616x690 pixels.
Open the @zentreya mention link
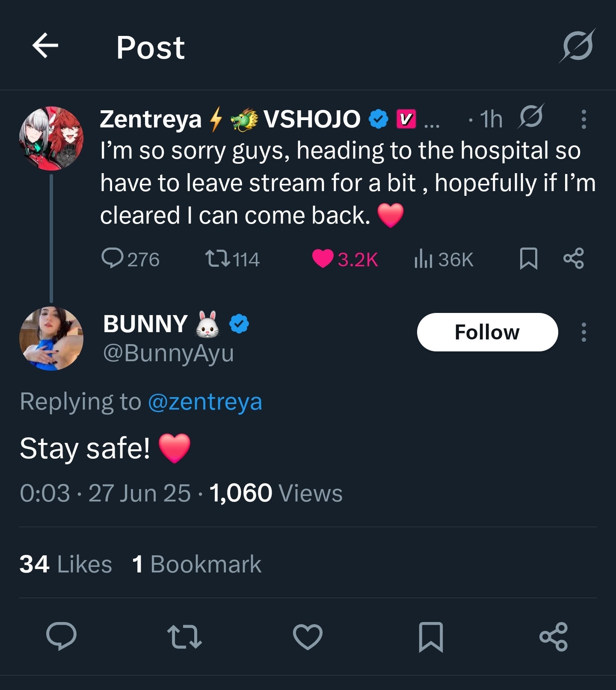click(205, 402)
